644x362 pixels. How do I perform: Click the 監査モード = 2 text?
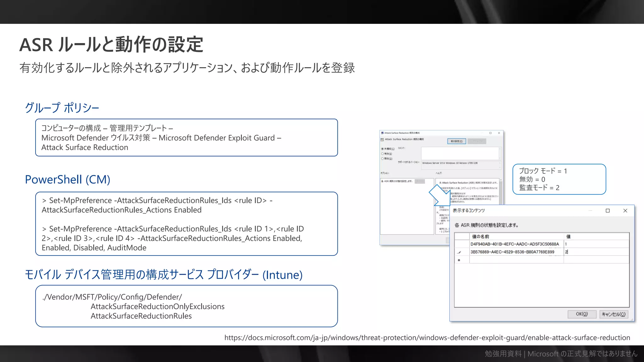tap(539, 188)
